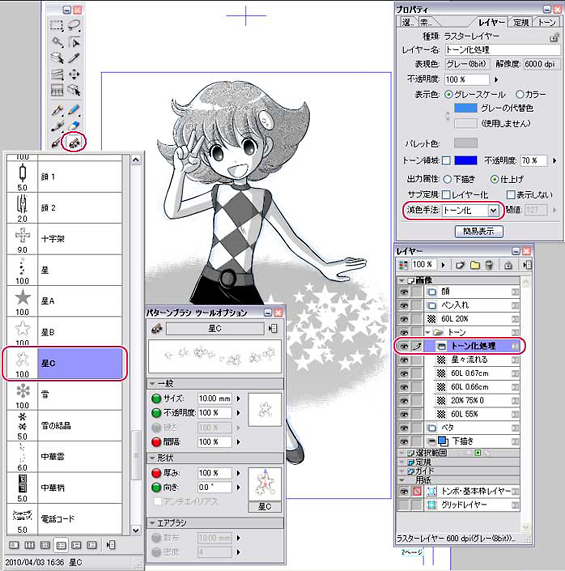
Task: Click the 星C brush name button
Action: [x=215, y=328]
